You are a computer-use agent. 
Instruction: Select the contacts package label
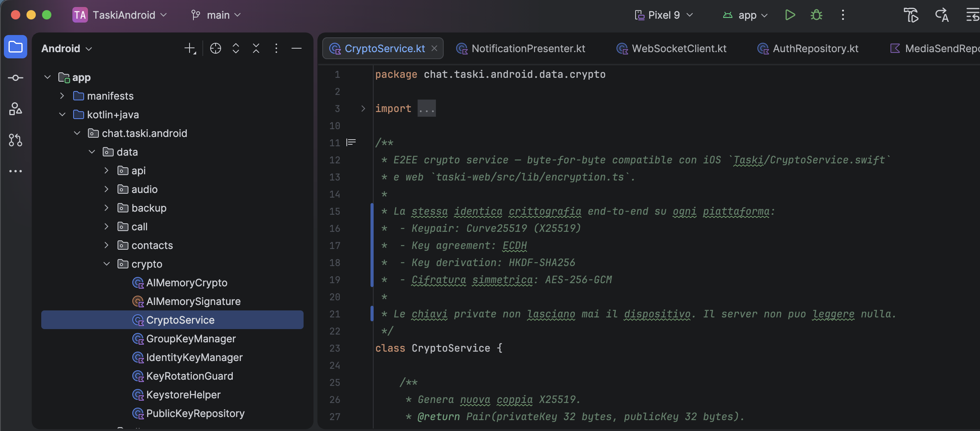tap(152, 245)
